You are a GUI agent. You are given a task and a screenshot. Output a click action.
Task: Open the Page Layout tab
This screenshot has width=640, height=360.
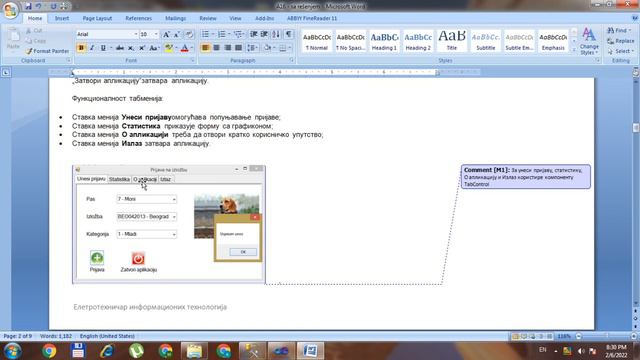pos(97,18)
